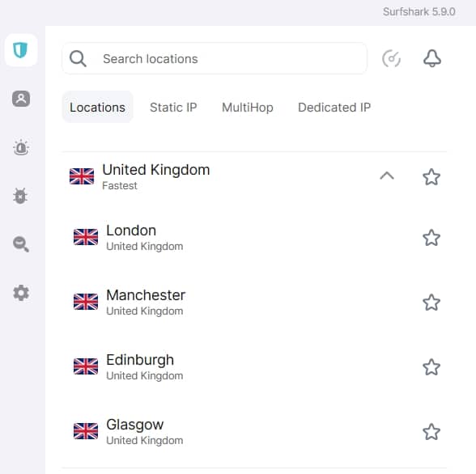Open the Settings gear icon
The image size is (476, 474).
point(21,293)
